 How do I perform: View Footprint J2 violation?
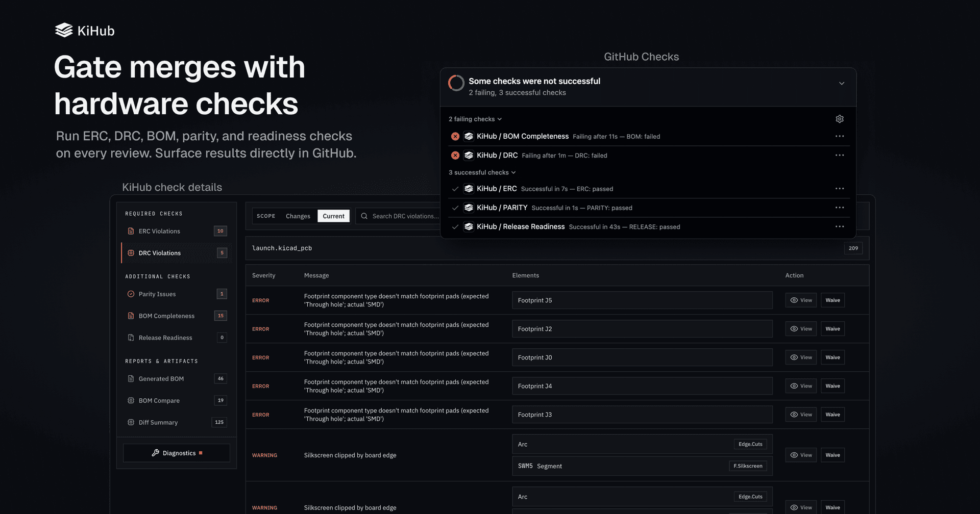click(x=801, y=329)
